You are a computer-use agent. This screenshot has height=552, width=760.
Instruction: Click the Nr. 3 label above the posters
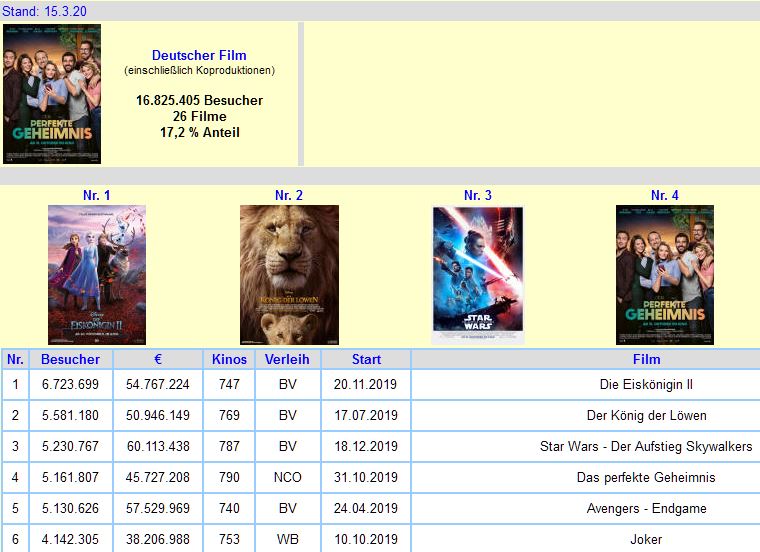click(x=478, y=195)
